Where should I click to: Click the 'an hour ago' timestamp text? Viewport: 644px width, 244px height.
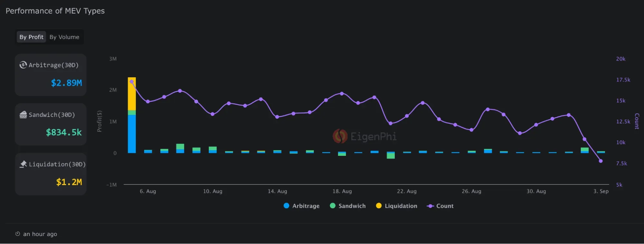pyautogui.click(x=40, y=234)
